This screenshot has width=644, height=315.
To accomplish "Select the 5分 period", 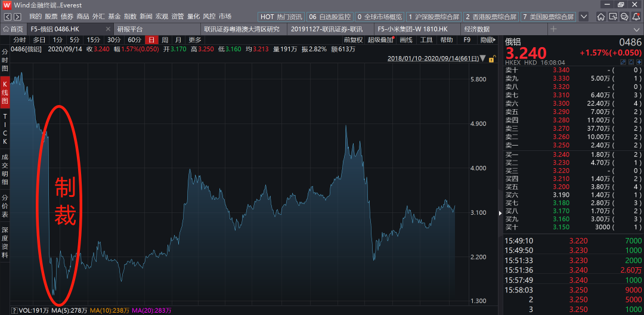I will click(75, 40).
